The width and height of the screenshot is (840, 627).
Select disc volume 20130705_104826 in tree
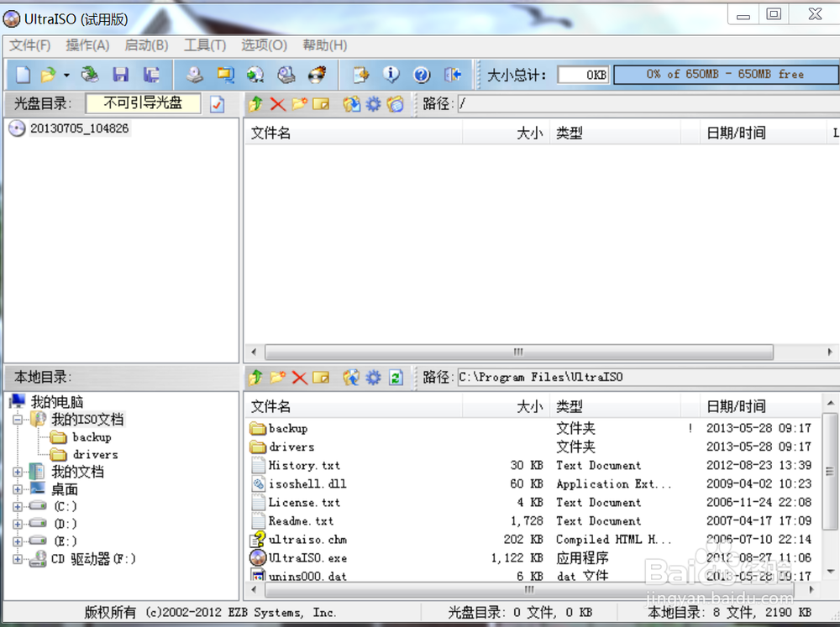pos(79,128)
